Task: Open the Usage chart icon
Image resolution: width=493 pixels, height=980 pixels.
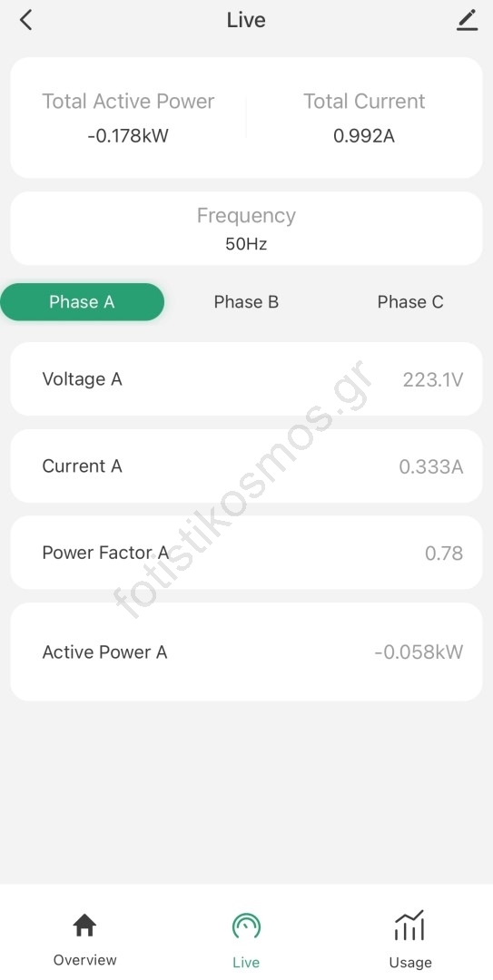Action: pos(409,925)
